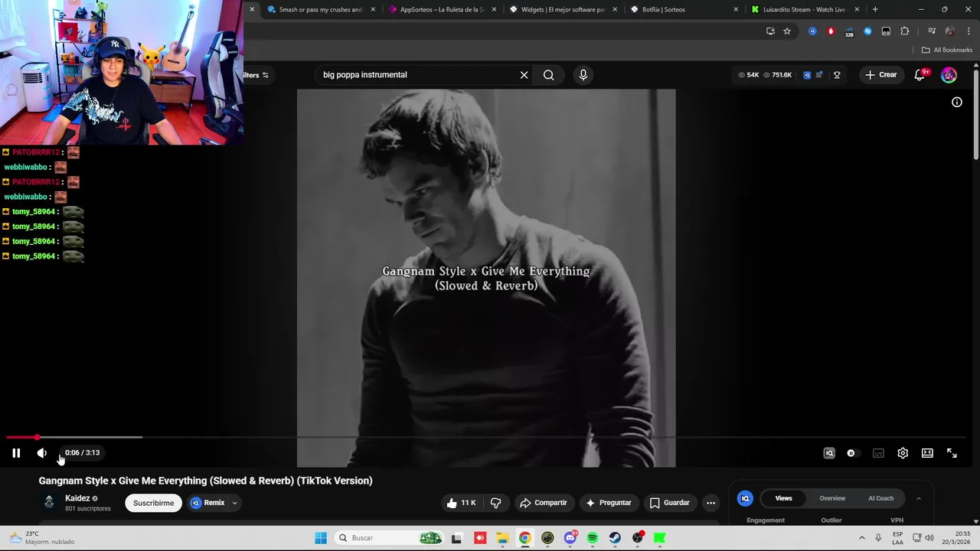Open more actions three-dot menu
980x551 pixels.
pyautogui.click(x=710, y=503)
